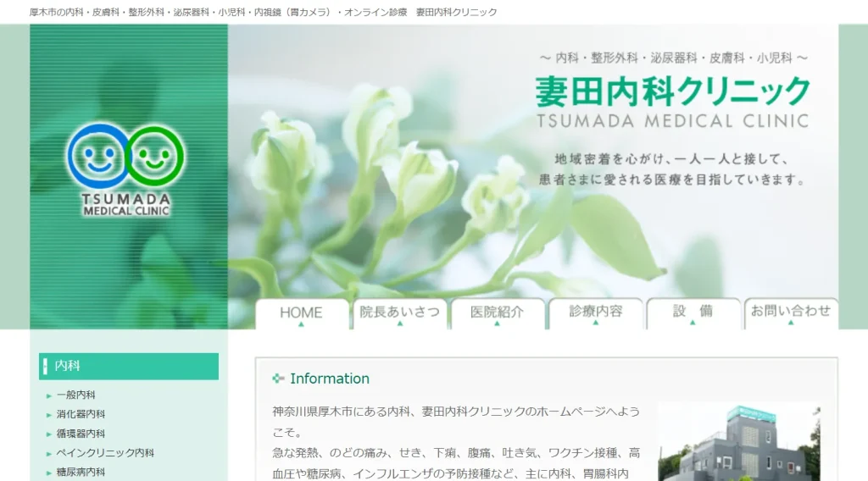Image resolution: width=868 pixels, height=481 pixels.
Task: Go to the 院長あいさつ tab
Action: tap(399, 313)
